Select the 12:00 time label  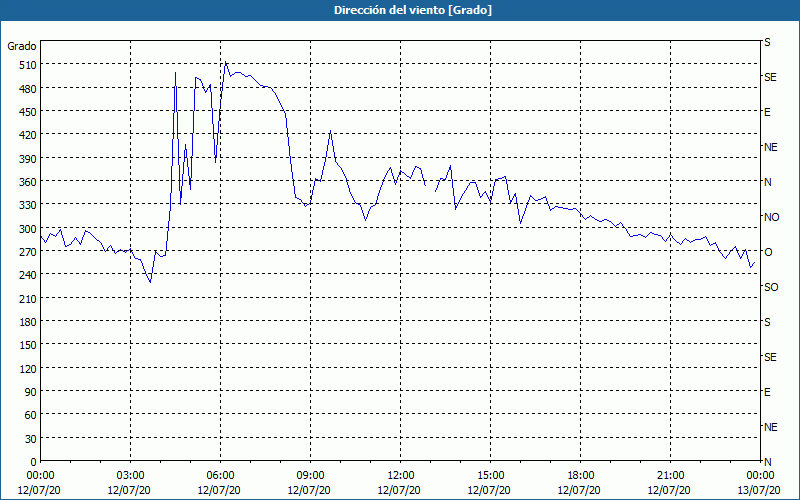point(401,476)
